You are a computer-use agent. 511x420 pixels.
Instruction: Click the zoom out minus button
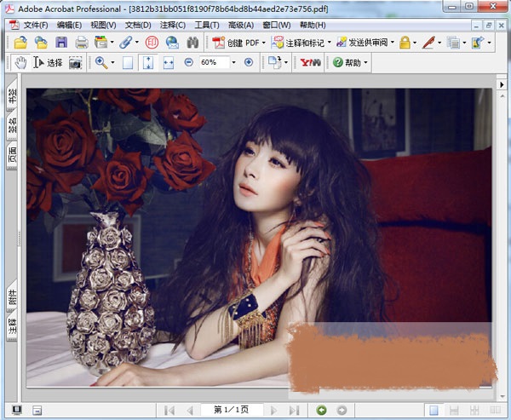pos(188,62)
